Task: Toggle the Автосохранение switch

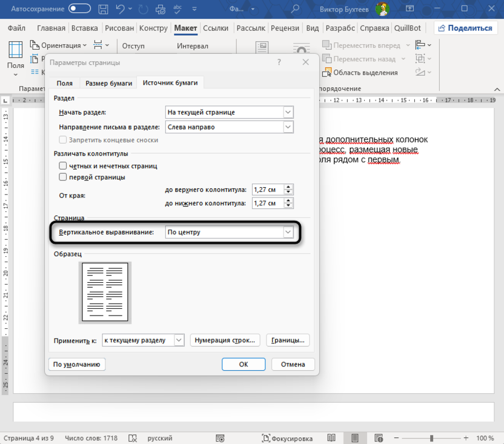Action: point(80,9)
